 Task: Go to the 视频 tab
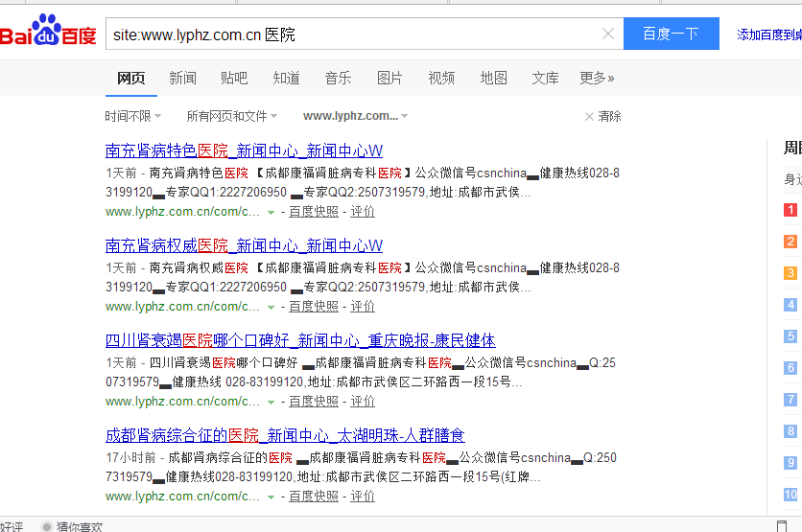(441, 78)
